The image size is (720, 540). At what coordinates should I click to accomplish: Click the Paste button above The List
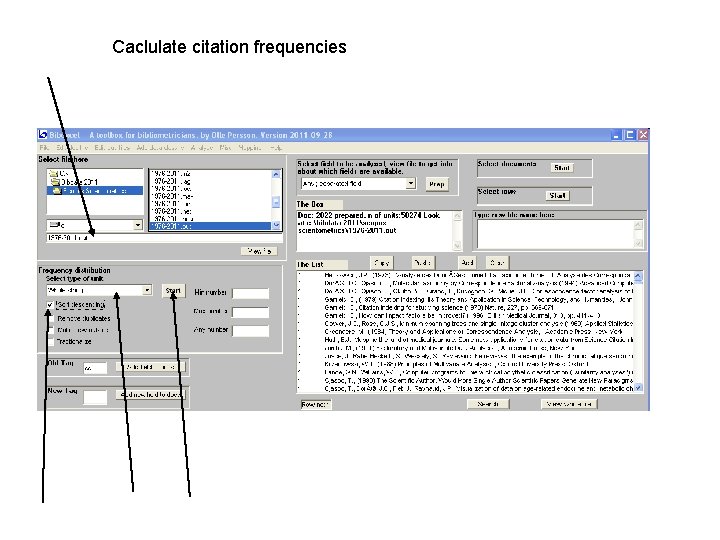click(x=422, y=263)
